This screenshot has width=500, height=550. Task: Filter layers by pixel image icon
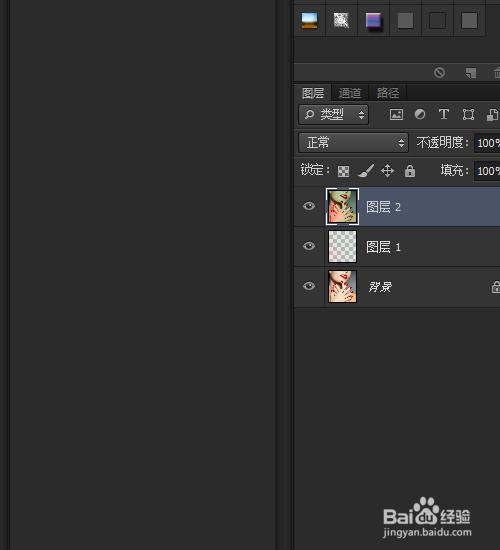(396, 114)
